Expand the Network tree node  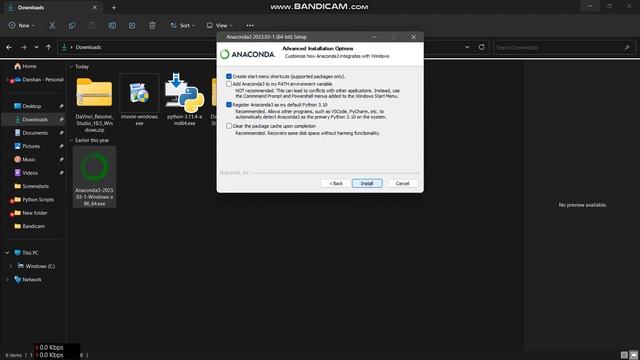[7, 280]
